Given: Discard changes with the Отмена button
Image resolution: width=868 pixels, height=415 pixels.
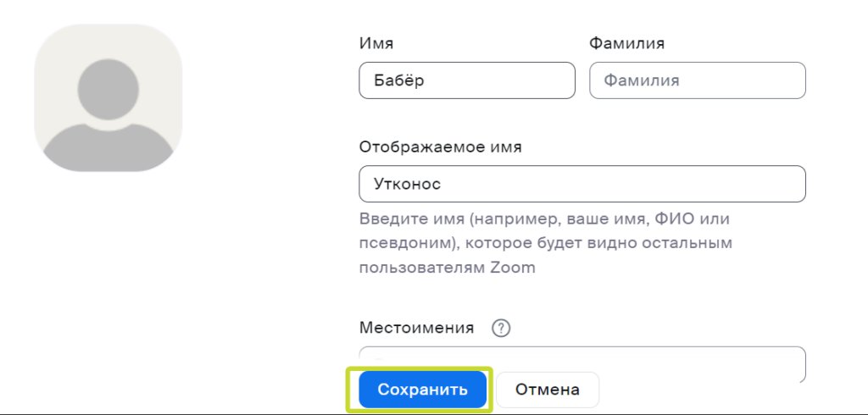Looking at the screenshot, I should 548,390.
